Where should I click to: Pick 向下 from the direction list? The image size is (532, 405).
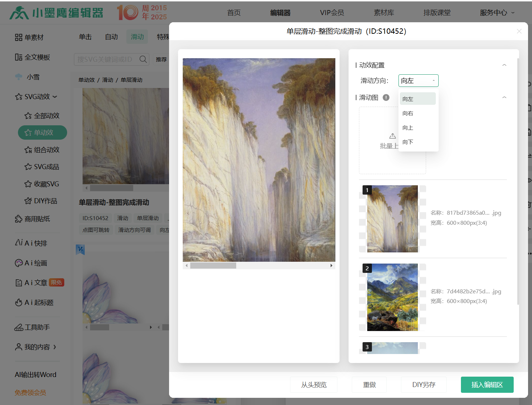point(408,142)
